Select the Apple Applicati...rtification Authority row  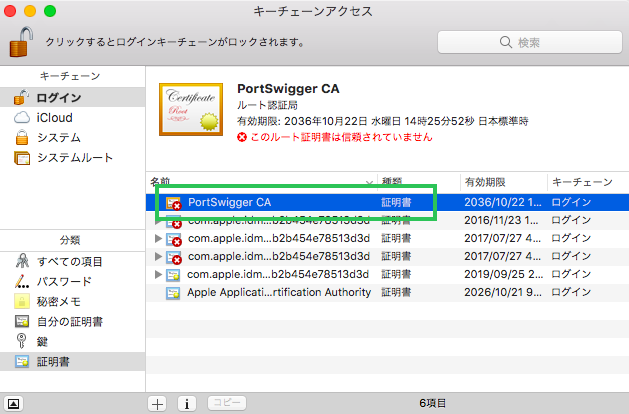[388, 292]
